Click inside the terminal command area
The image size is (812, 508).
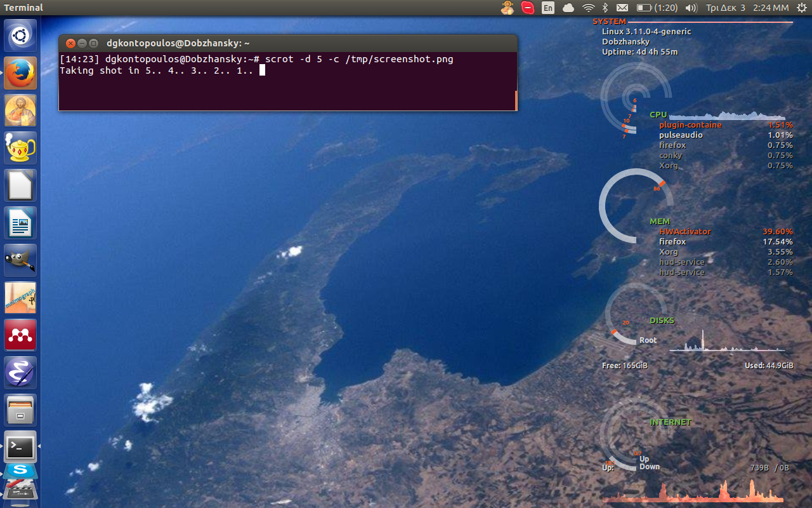tap(285, 89)
